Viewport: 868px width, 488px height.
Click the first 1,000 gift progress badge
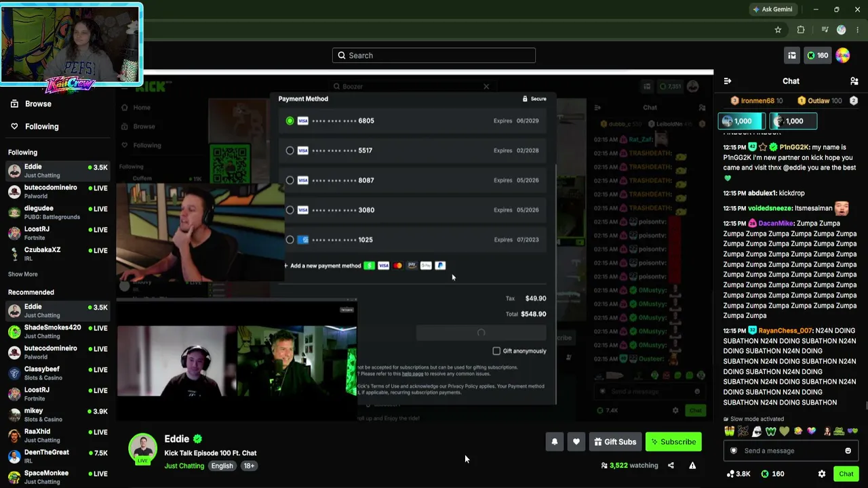point(742,121)
